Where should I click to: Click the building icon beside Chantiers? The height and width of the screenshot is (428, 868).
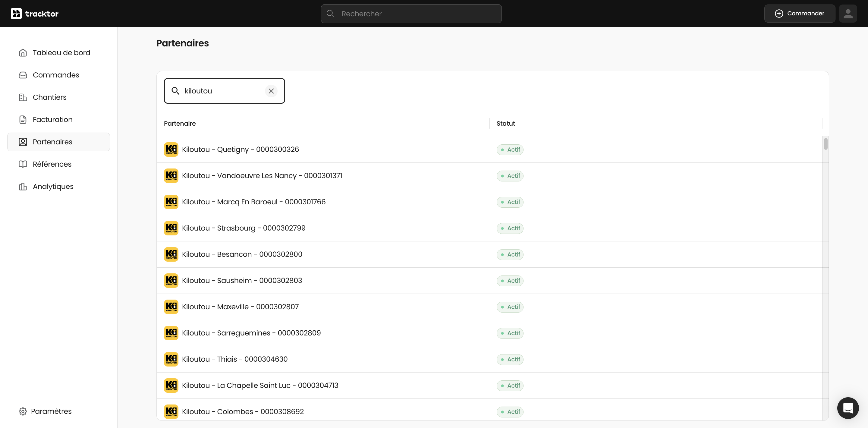pos(23,97)
